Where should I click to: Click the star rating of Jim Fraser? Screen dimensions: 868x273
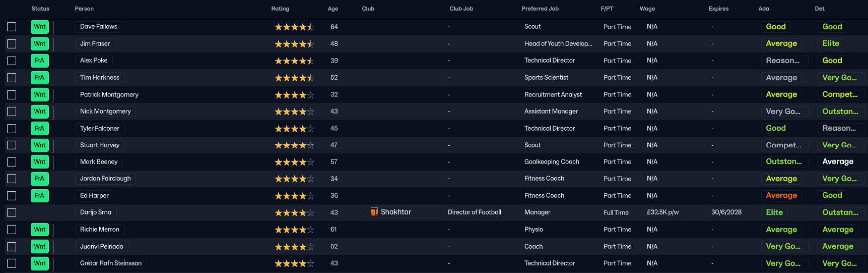[x=294, y=44]
